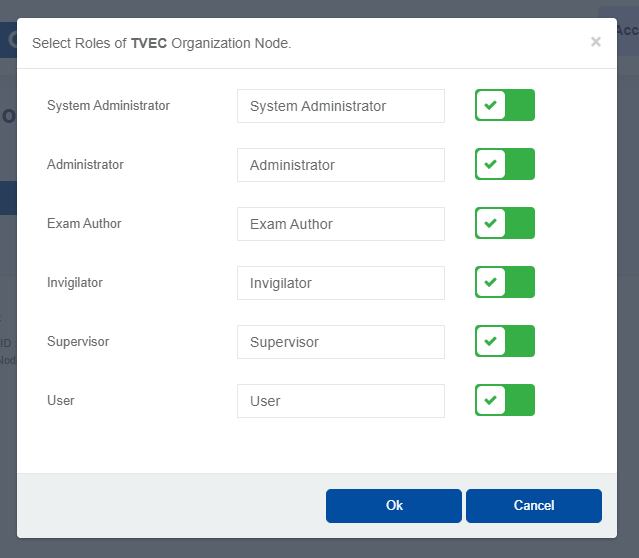Click inside the Invigilator text box
This screenshot has width=639, height=558.
[340, 283]
